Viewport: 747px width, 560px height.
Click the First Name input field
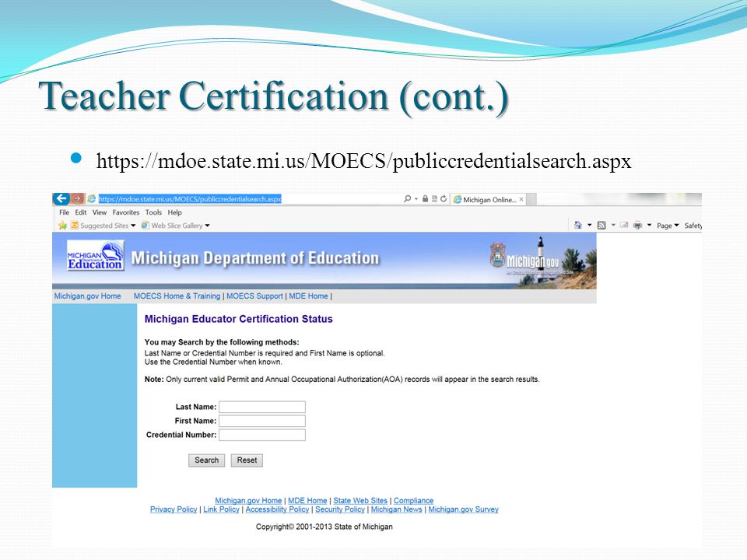262,421
